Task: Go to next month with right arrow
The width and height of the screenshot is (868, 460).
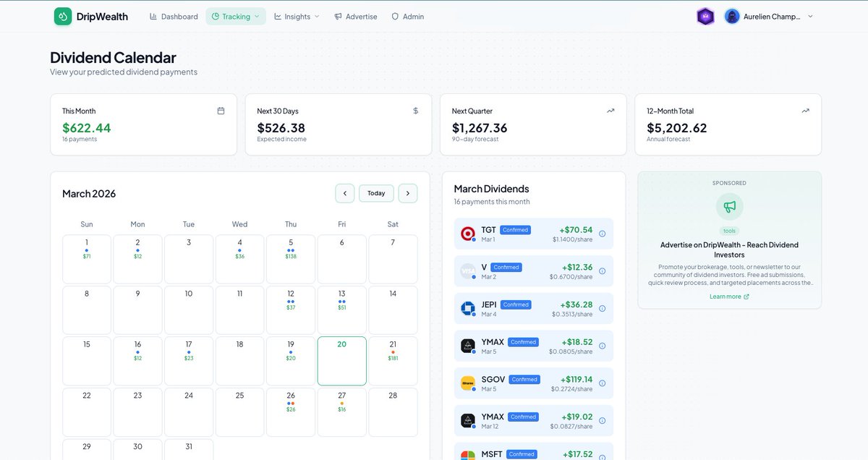Action: click(x=408, y=193)
